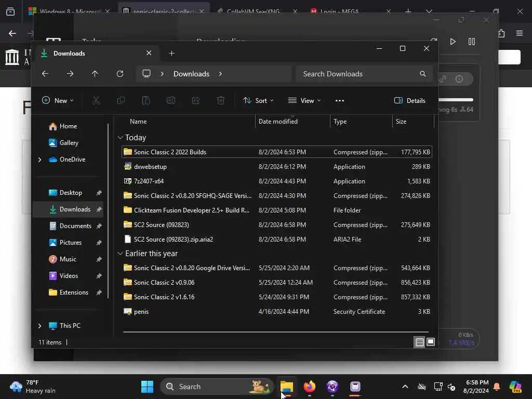Open the New item dropdown
Viewport: 532px width, 399px height.
pos(57,100)
